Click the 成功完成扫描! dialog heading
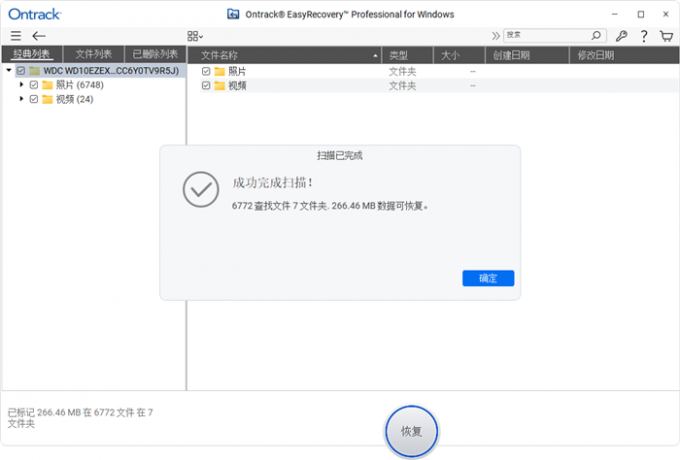Screen dimensions: 680x460 point(272,183)
